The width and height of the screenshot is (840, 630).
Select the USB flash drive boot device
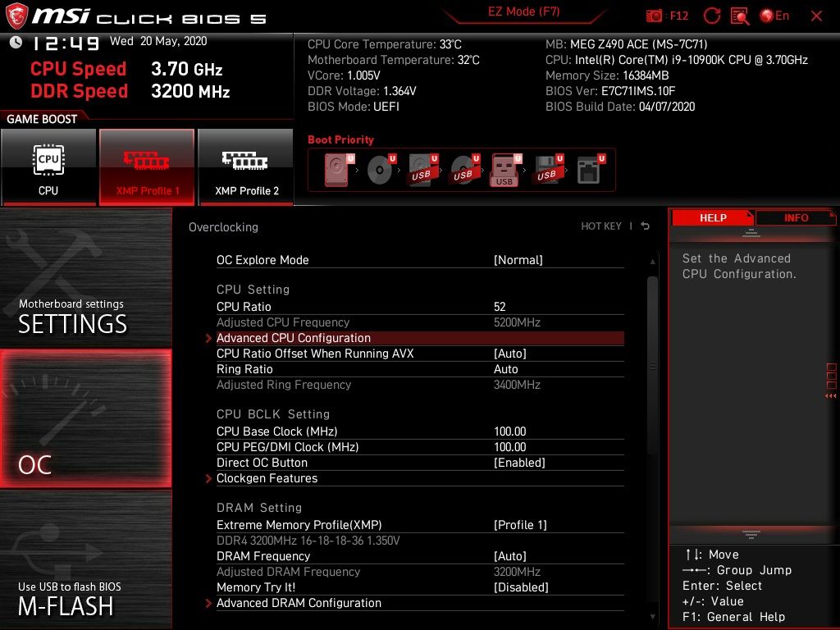tap(504, 168)
